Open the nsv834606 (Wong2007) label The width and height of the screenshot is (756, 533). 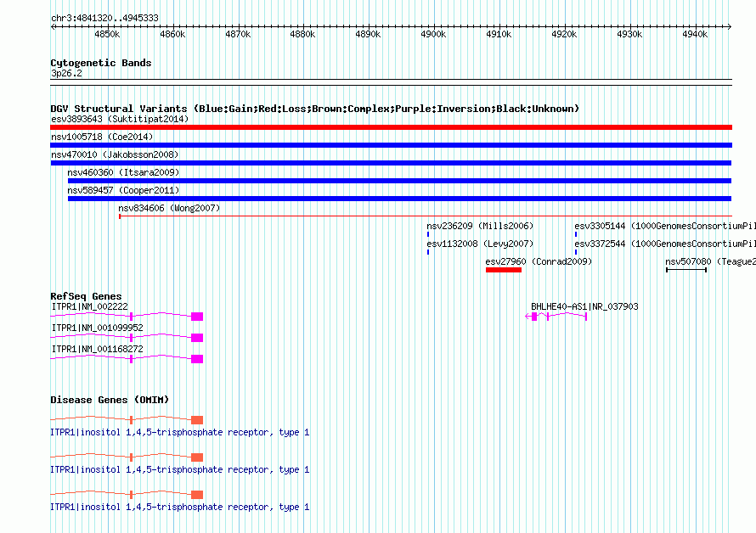coord(169,208)
